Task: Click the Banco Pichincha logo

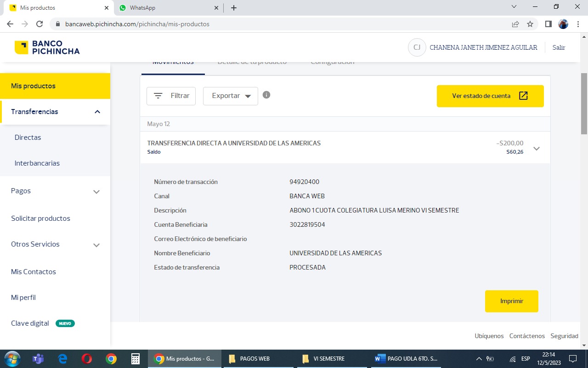Action: coord(47,47)
